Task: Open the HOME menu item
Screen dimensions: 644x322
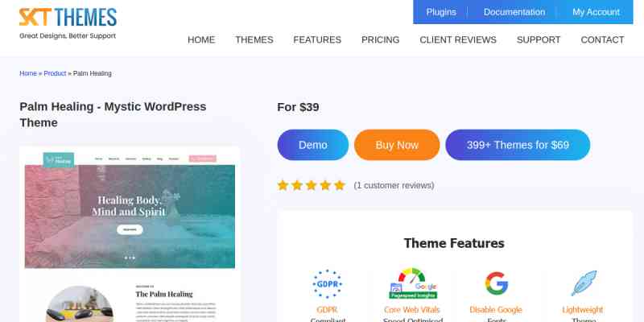Action: 201,39
